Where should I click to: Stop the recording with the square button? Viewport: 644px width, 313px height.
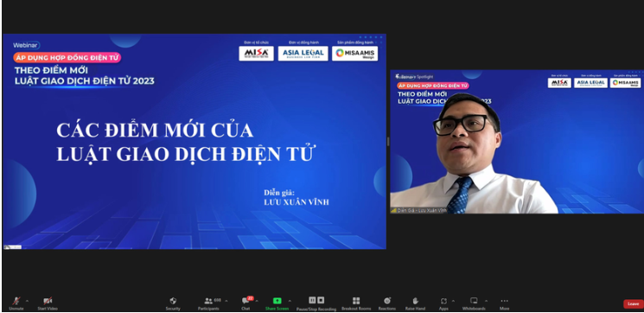click(321, 300)
